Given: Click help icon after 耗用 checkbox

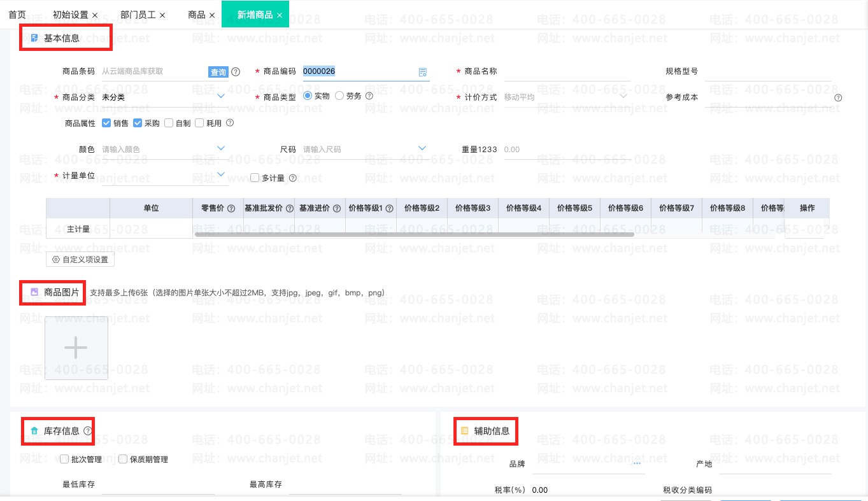Looking at the screenshot, I should (x=230, y=123).
